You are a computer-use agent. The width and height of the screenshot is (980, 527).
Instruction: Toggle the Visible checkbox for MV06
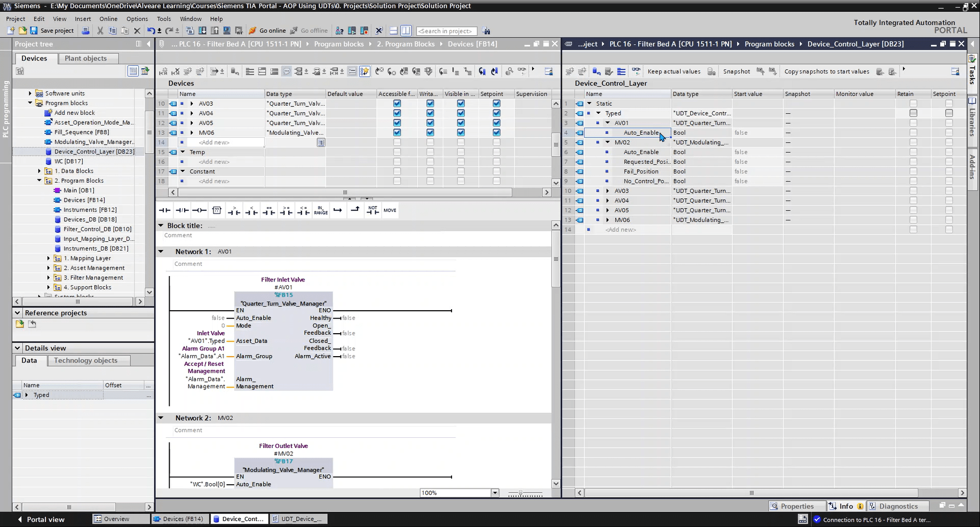[461, 132]
